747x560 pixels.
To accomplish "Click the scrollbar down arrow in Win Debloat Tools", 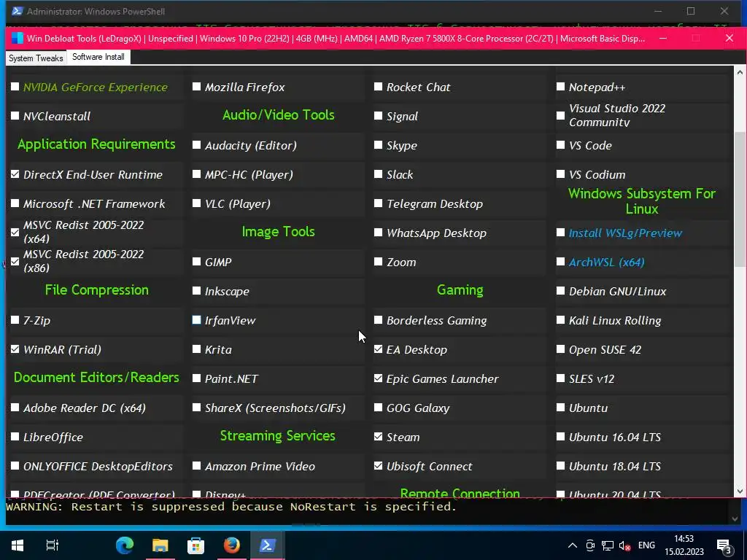I will tap(740, 491).
